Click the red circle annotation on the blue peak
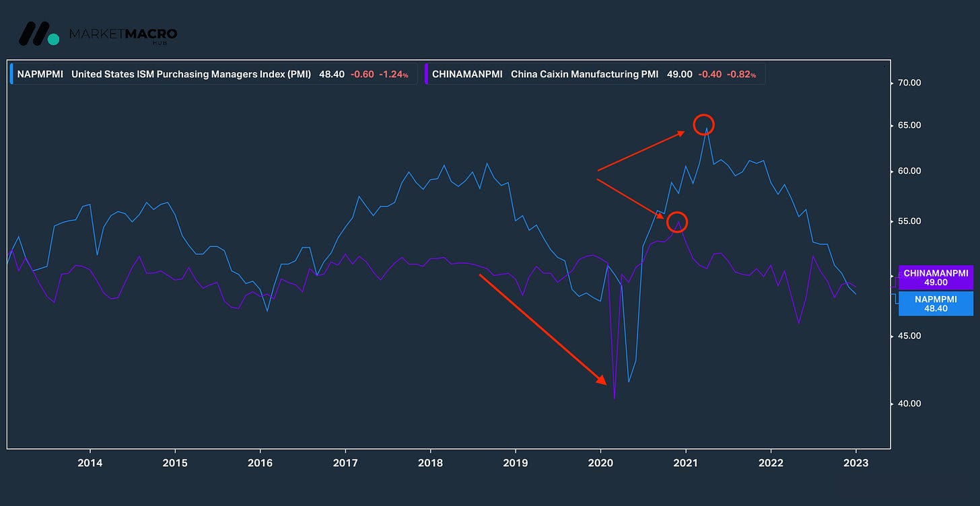The width and height of the screenshot is (980, 506). (704, 124)
